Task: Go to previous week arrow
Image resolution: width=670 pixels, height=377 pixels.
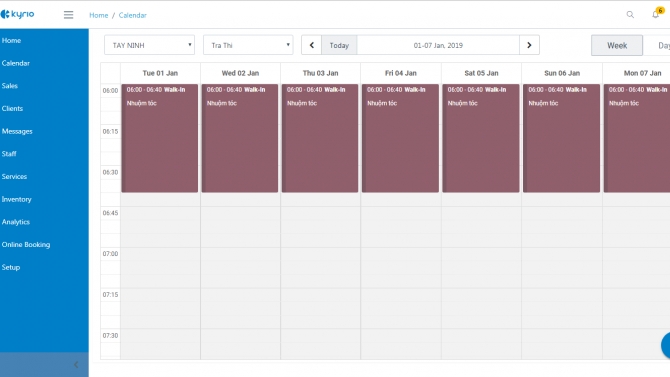Action: pos(311,45)
